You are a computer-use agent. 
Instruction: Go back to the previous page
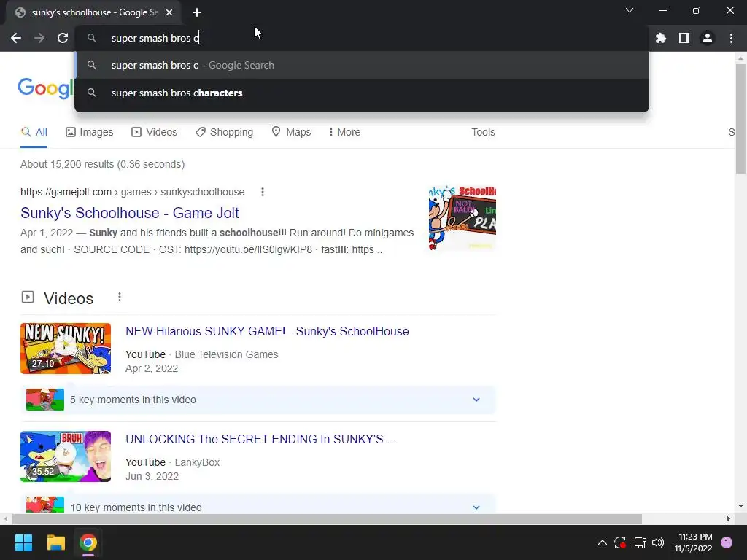[x=16, y=38]
